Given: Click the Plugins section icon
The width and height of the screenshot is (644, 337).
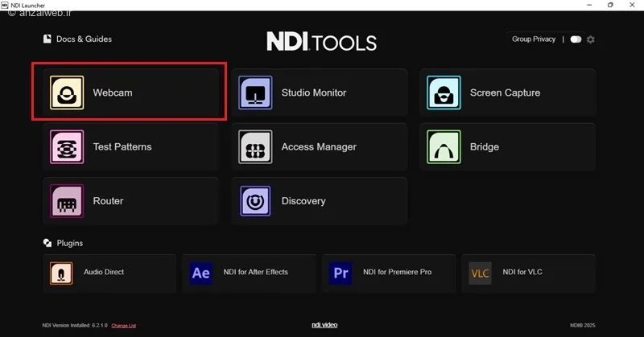Looking at the screenshot, I should click(x=47, y=243).
